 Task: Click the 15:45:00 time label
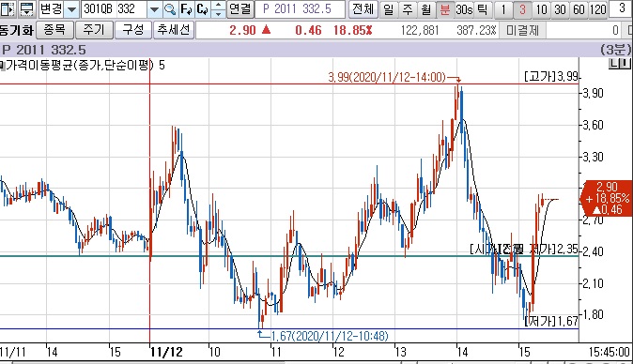click(609, 352)
